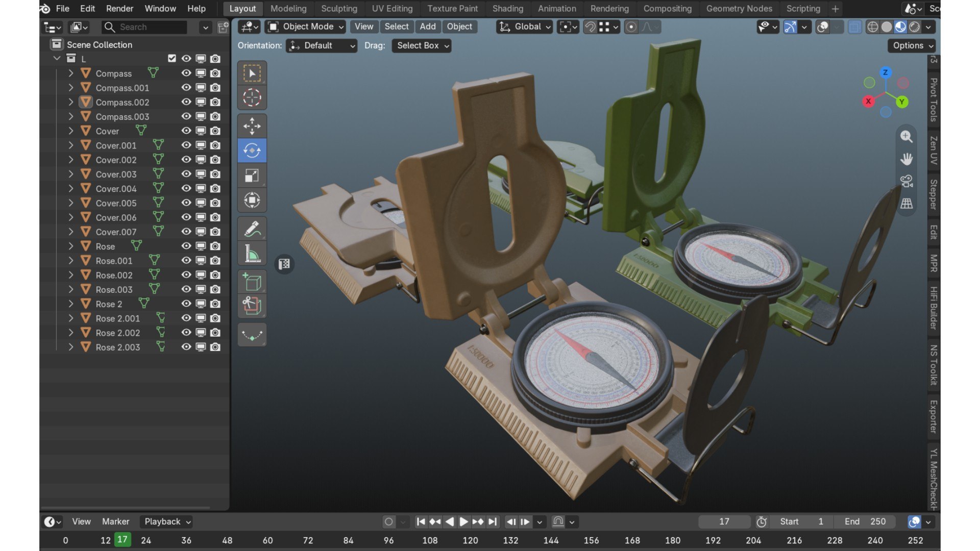Click the Options button
The height and width of the screenshot is (551, 980).
click(912, 46)
